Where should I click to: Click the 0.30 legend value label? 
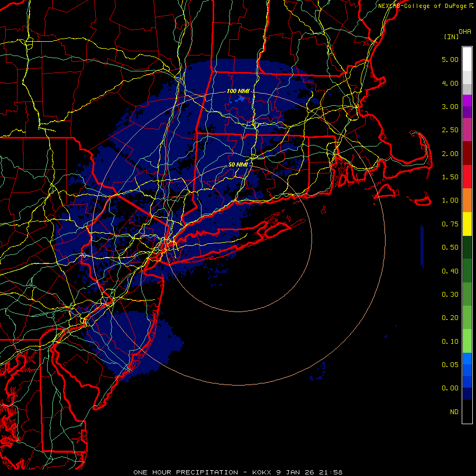point(450,295)
